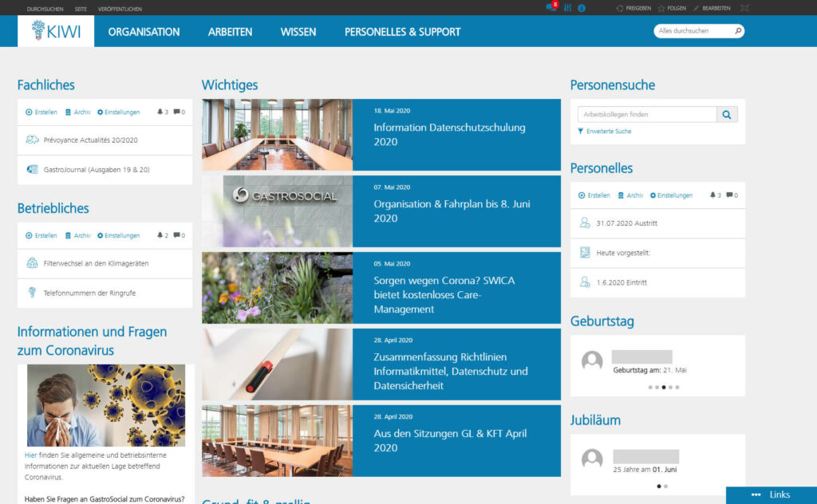Toggle FOLGEN to follow this page
Image resolution: width=817 pixels, height=504 pixels.
click(676, 8)
